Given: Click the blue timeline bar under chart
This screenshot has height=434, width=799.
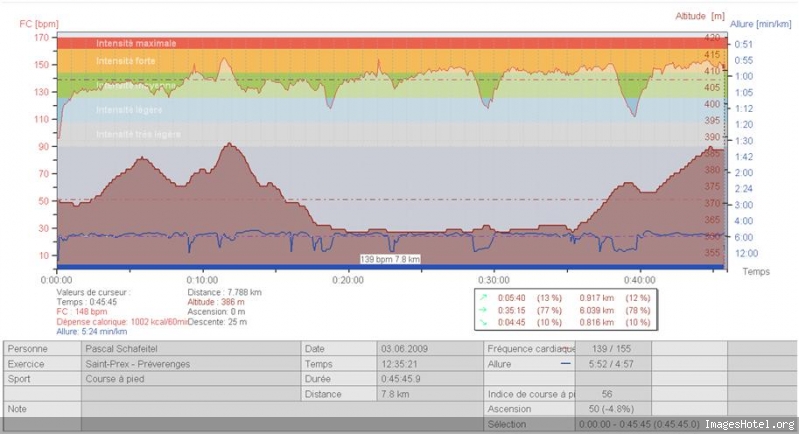Looking at the screenshot, I should (391, 267).
